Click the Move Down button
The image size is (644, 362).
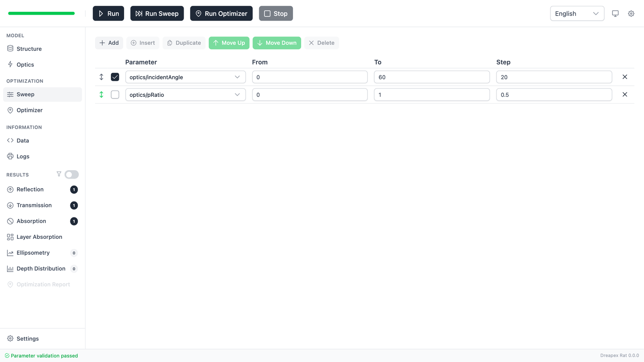coord(277,43)
